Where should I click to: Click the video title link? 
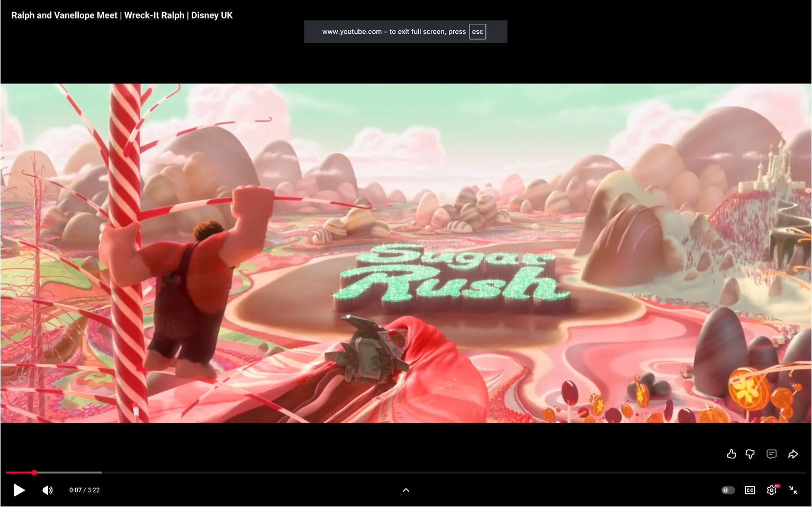tap(122, 15)
